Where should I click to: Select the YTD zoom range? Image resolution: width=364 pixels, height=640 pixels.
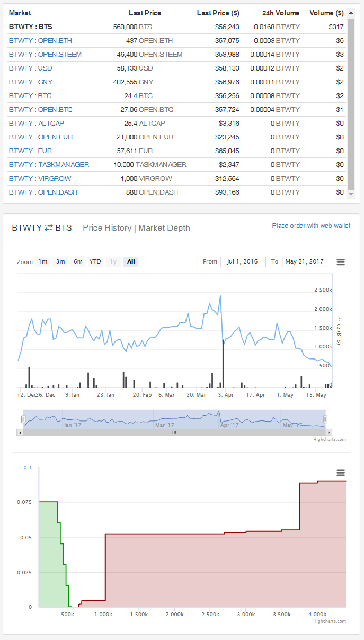[95, 261]
